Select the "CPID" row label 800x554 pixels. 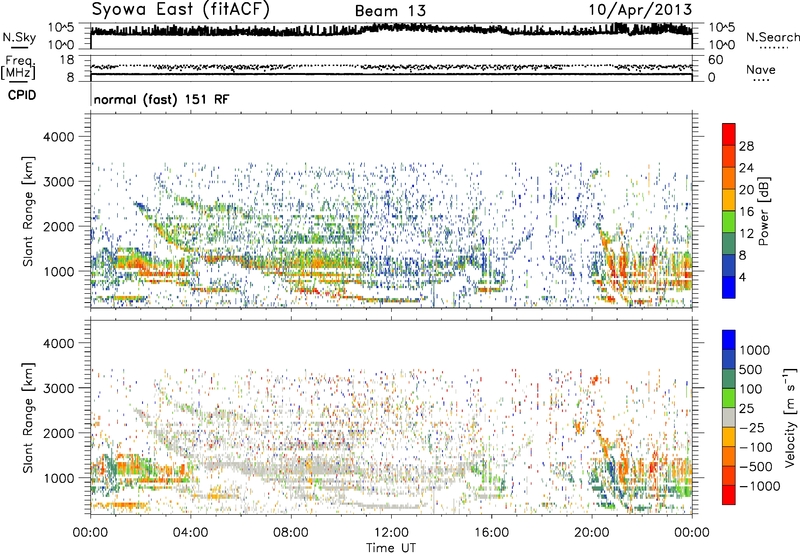[22, 95]
